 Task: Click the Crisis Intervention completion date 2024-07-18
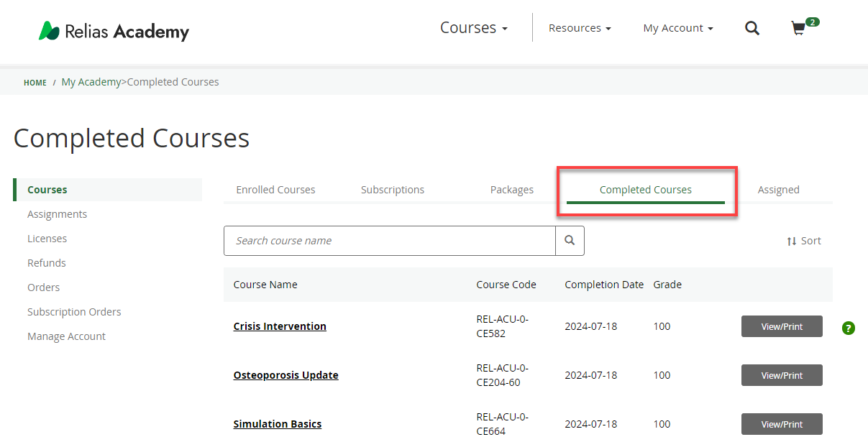591,326
